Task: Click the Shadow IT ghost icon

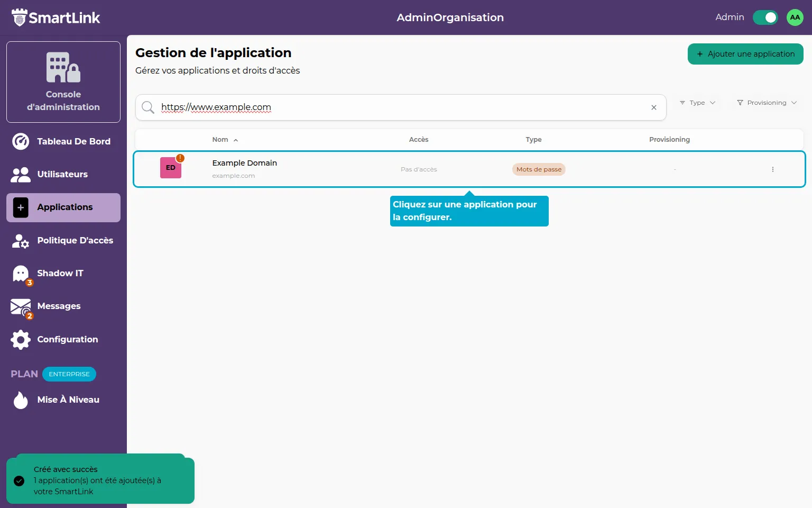Action: [21, 274]
